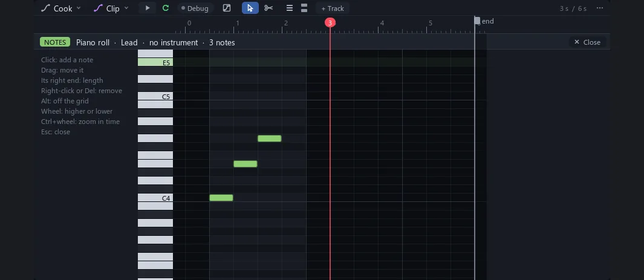
Task: Select the middle green note in the piano roll
Action: point(246,164)
